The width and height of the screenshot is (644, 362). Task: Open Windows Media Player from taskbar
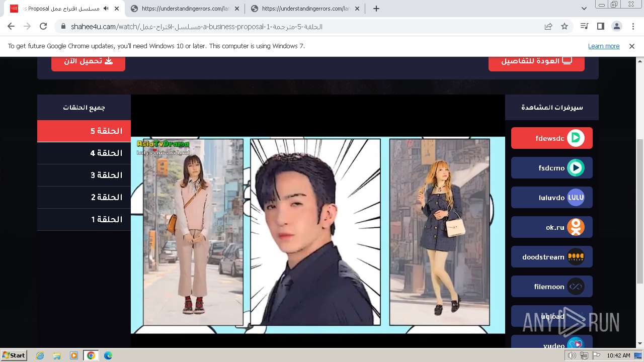coord(74,355)
